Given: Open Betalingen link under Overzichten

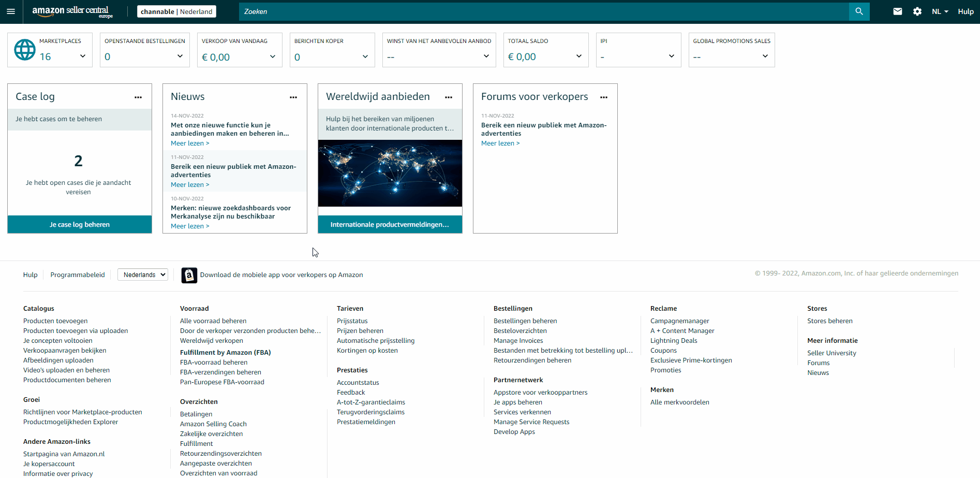Looking at the screenshot, I should tap(196, 414).
